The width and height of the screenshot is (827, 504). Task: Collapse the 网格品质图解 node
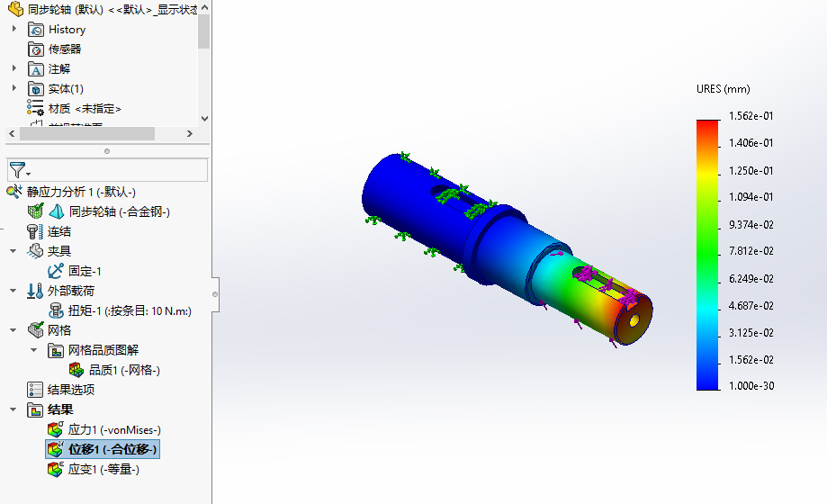click(34, 350)
